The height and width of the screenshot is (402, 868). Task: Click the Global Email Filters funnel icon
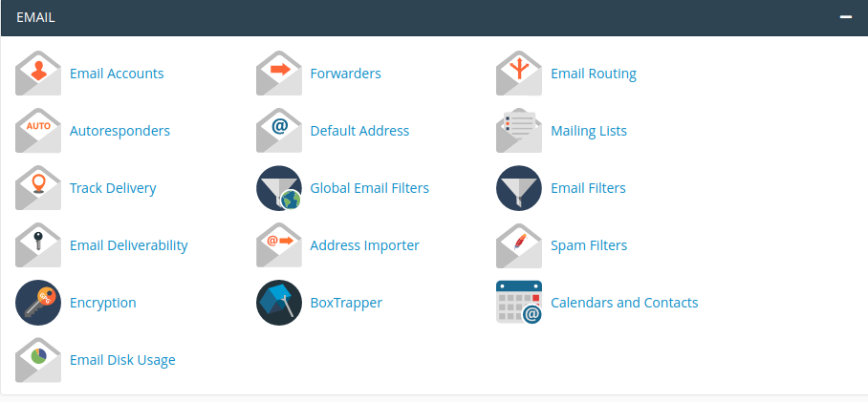pyautogui.click(x=279, y=188)
